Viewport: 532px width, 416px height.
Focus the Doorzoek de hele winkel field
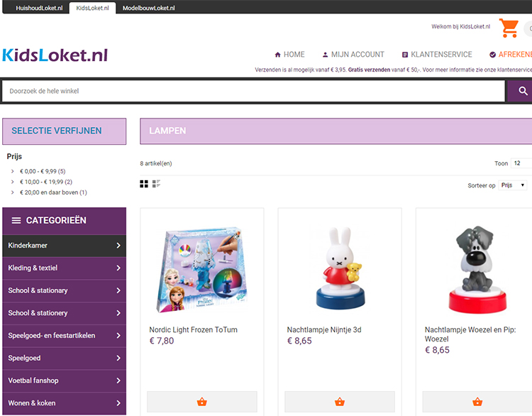254,91
